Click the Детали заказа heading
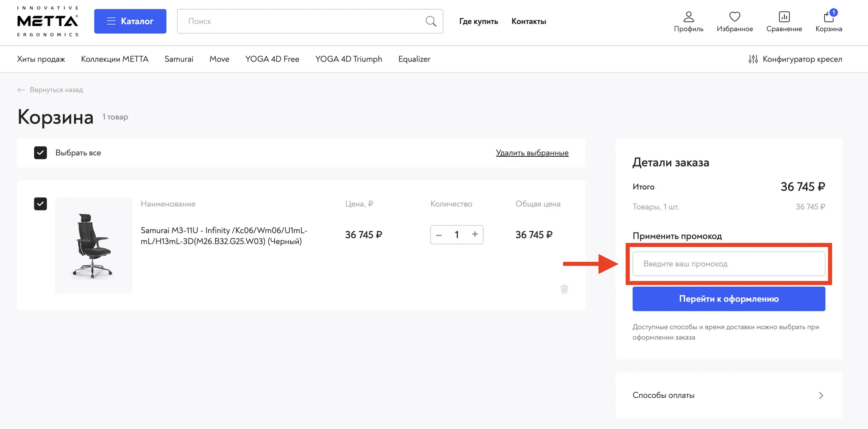This screenshot has height=429, width=868. coord(670,163)
